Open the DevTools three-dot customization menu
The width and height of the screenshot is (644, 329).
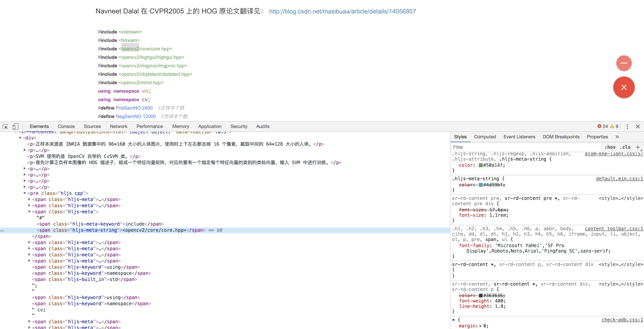pos(627,127)
